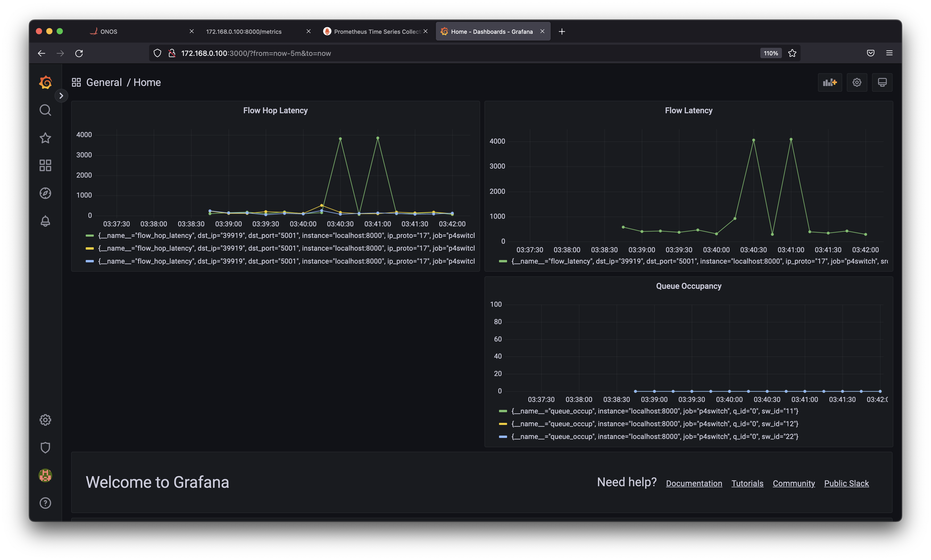
Task: Click first 4000 peak point in Flow Latency
Action: [754, 140]
